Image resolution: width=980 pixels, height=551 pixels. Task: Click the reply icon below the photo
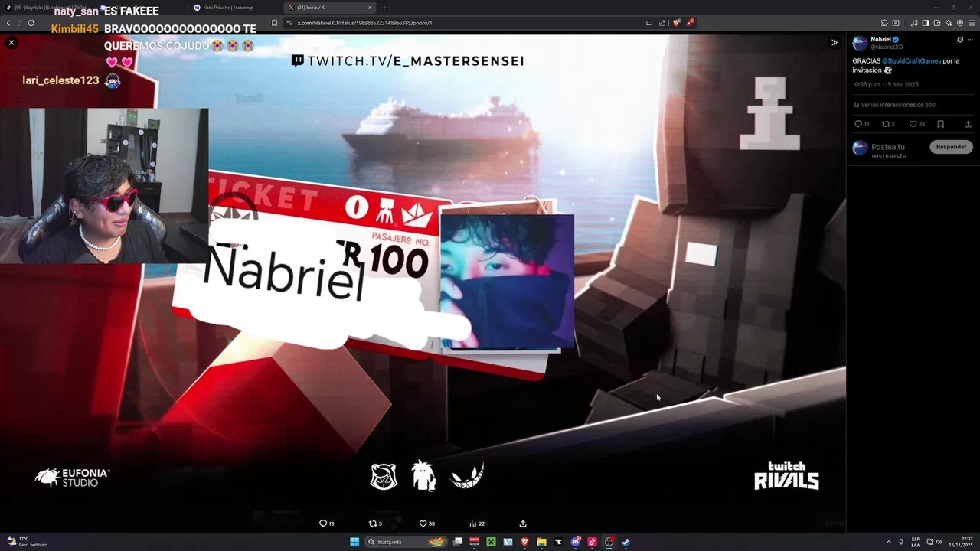point(323,523)
